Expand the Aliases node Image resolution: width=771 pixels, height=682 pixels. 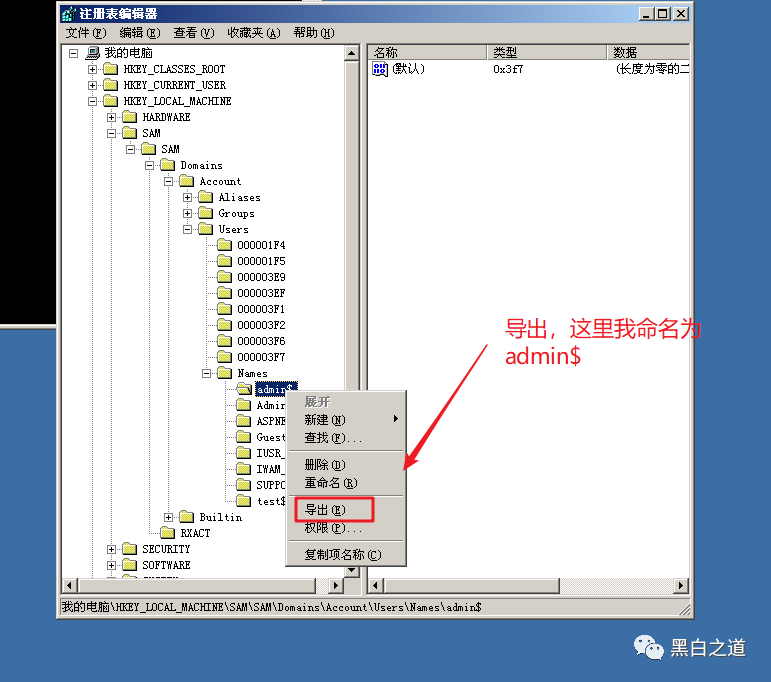coord(187,198)
